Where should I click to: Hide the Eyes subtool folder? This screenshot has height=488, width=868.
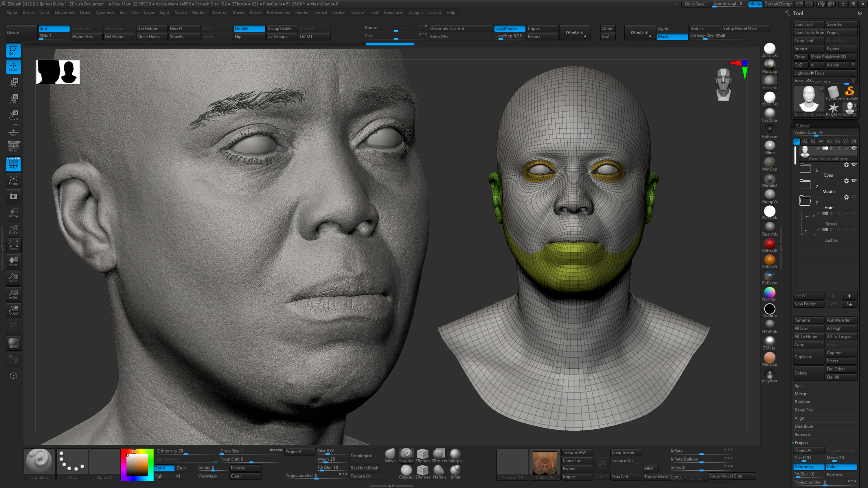click(854, 165)
